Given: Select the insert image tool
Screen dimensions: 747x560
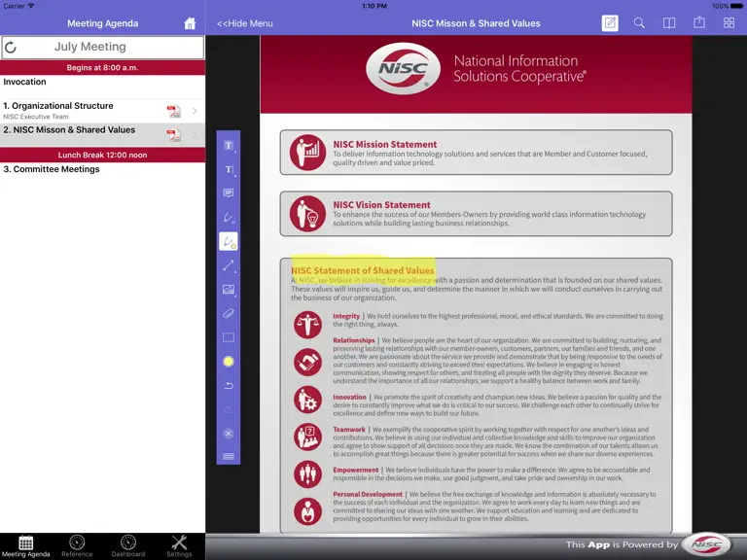Looking at the screenshot, I should point(229,289).
